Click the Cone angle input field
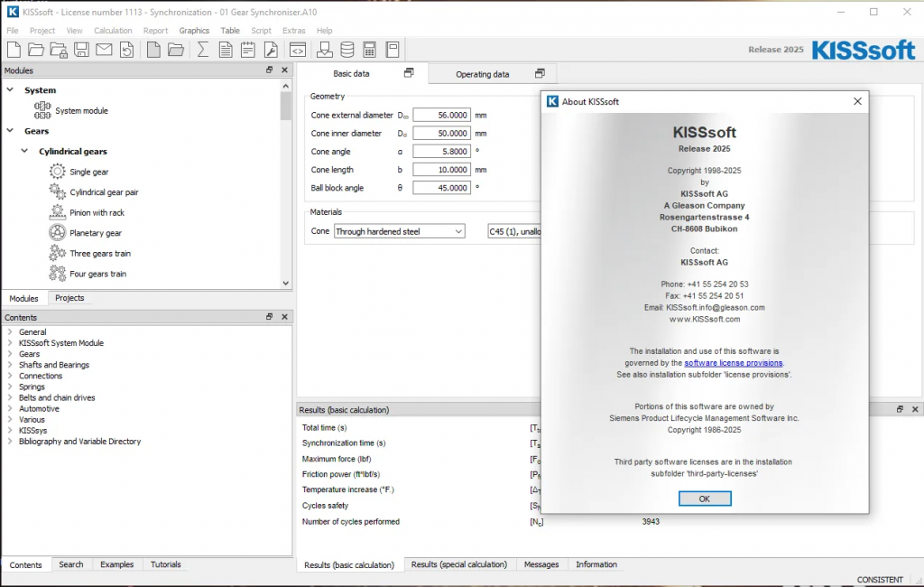The image size is (924, 587). click(441, 152)
